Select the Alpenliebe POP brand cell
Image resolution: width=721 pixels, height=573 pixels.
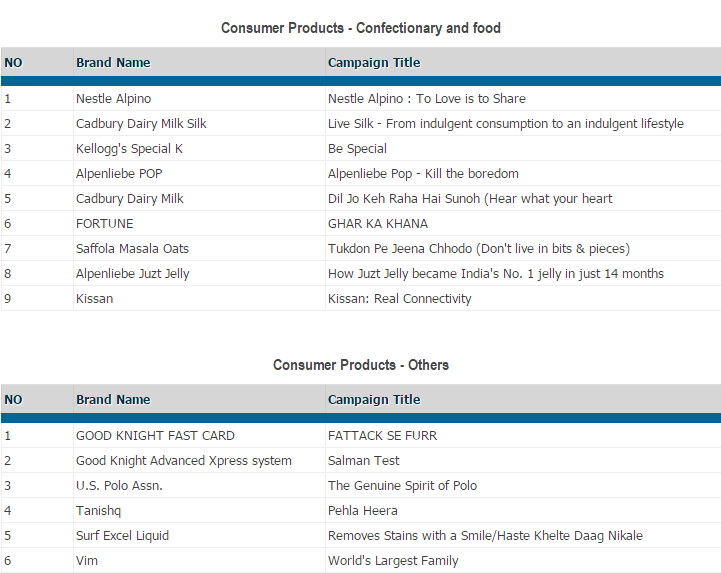pos(119,174)
